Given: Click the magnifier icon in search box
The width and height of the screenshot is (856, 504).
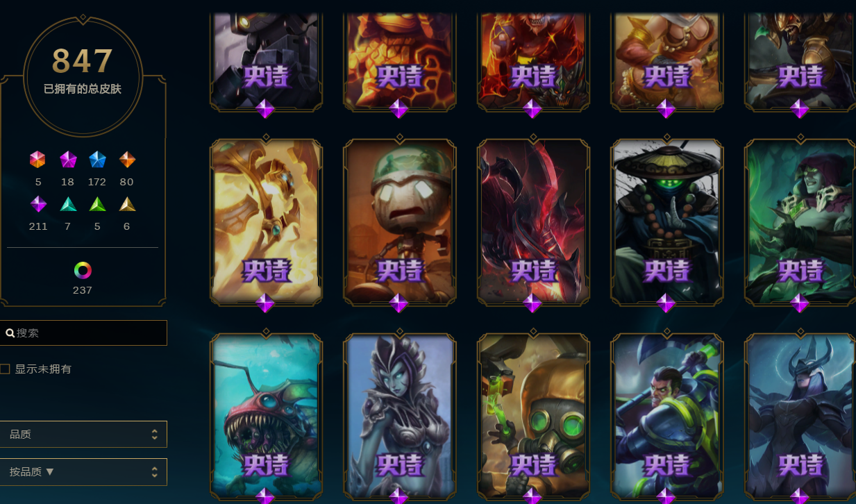Looking at the screenshot, I should [x=10, y=333].
